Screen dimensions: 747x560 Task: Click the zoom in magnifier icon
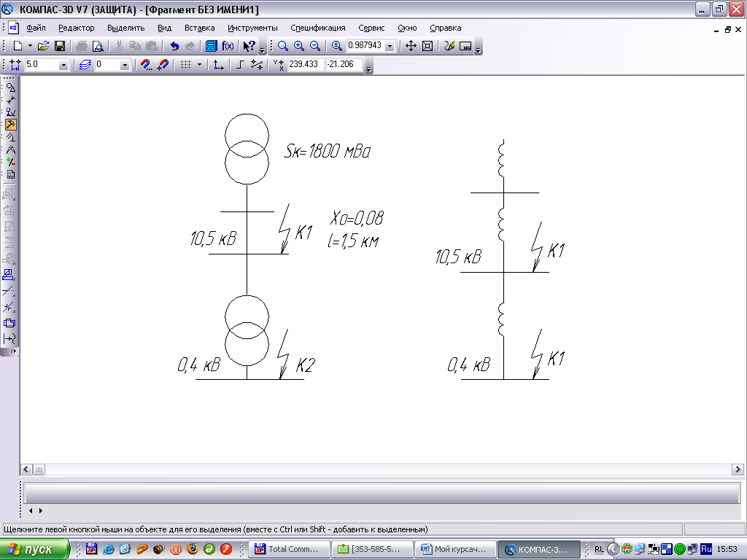(298, 46)
